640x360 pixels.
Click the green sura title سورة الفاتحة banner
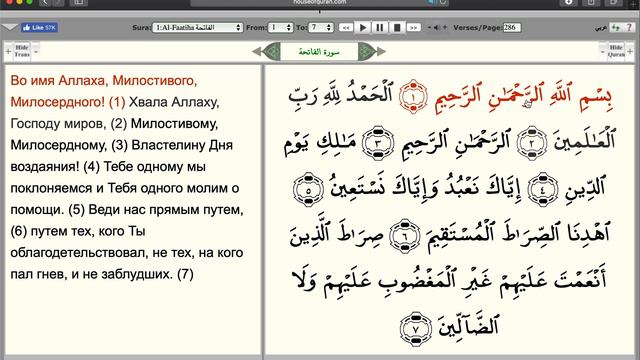click(319, 51)
